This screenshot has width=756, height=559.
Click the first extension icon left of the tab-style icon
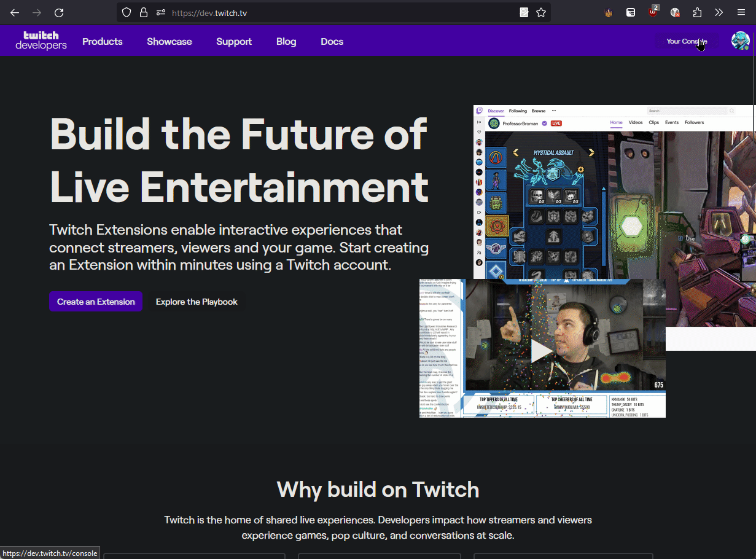(609, 12)
